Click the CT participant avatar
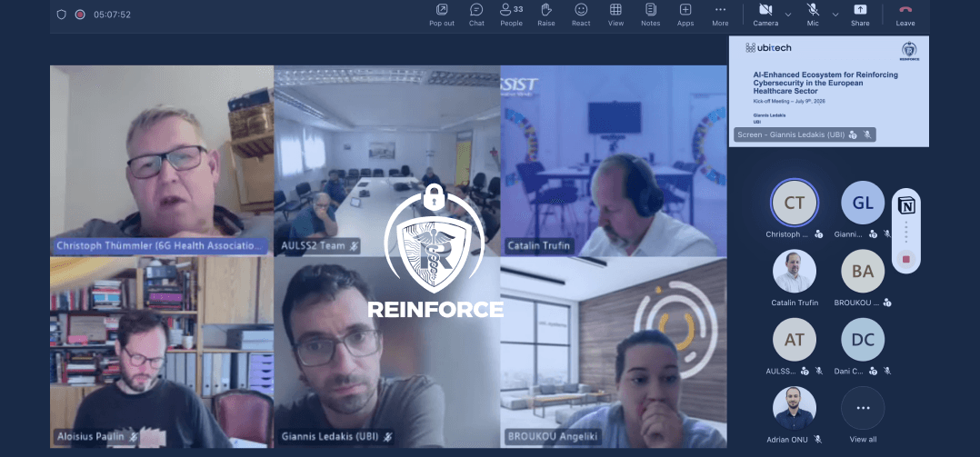 pyautogui.click(x=795, y=203)
